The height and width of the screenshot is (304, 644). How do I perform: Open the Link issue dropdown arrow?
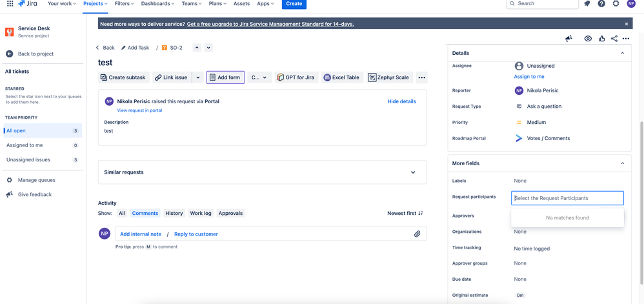[x=197, y=77]
